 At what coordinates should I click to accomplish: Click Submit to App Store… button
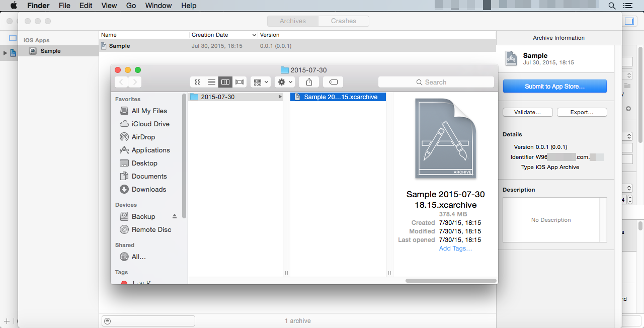pyautogui.click(x=555, y=87)
